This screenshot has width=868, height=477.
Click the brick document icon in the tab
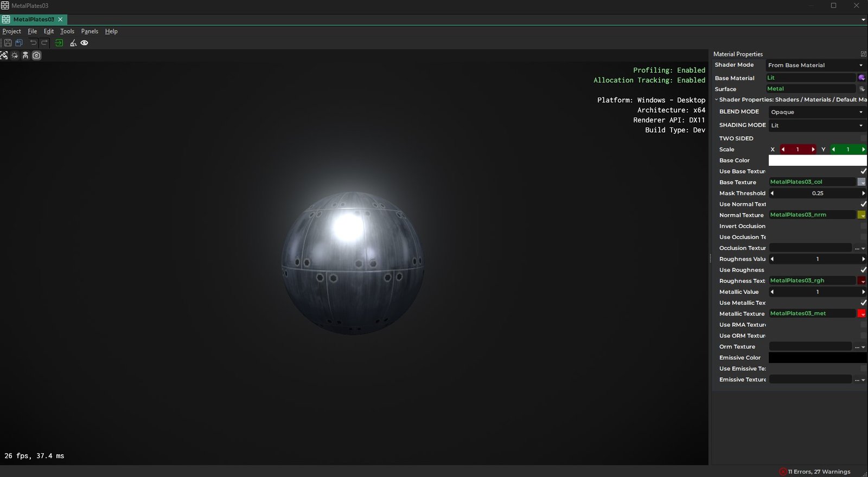pos(6,19)
